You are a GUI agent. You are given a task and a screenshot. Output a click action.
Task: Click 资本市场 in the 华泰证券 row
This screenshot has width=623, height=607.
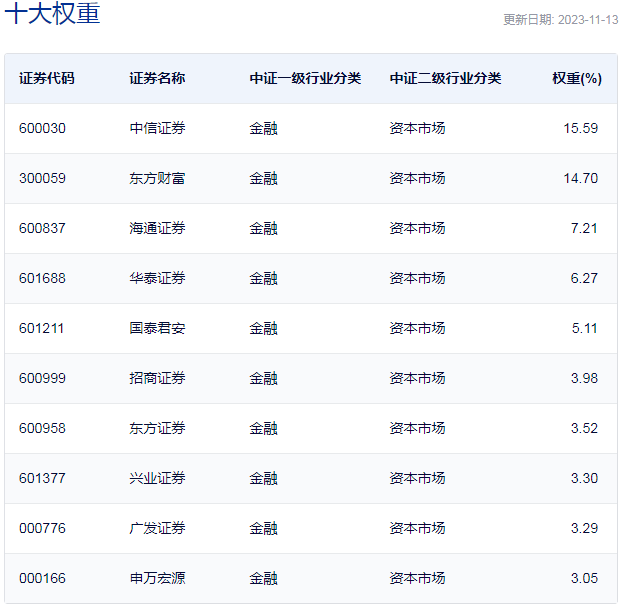[x=417, y=278]
